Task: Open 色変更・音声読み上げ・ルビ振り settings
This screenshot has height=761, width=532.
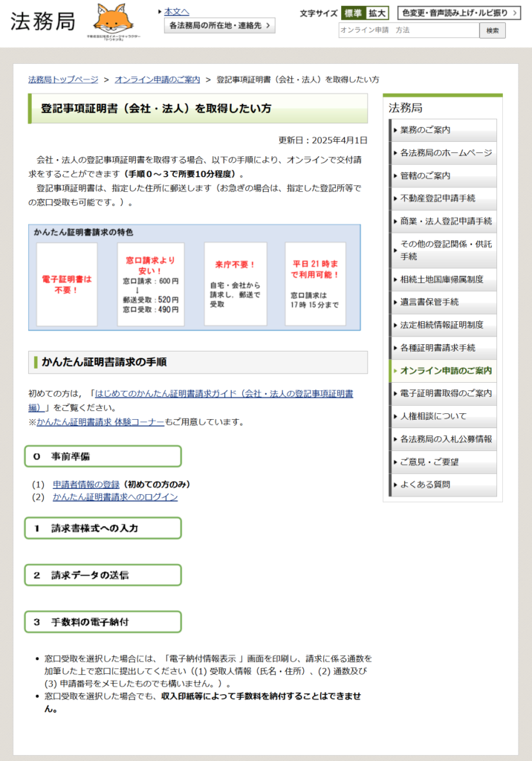Action: [458, 13]
